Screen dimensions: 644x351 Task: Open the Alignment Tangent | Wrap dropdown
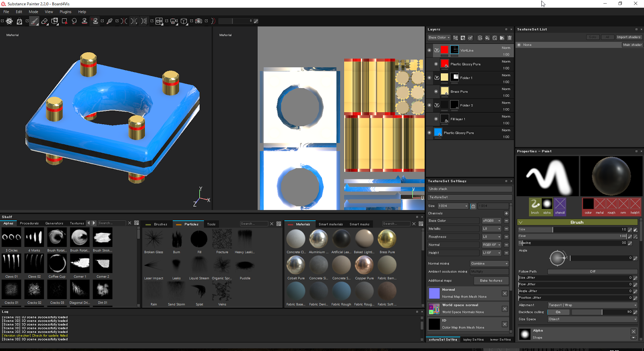click(592, 305)
